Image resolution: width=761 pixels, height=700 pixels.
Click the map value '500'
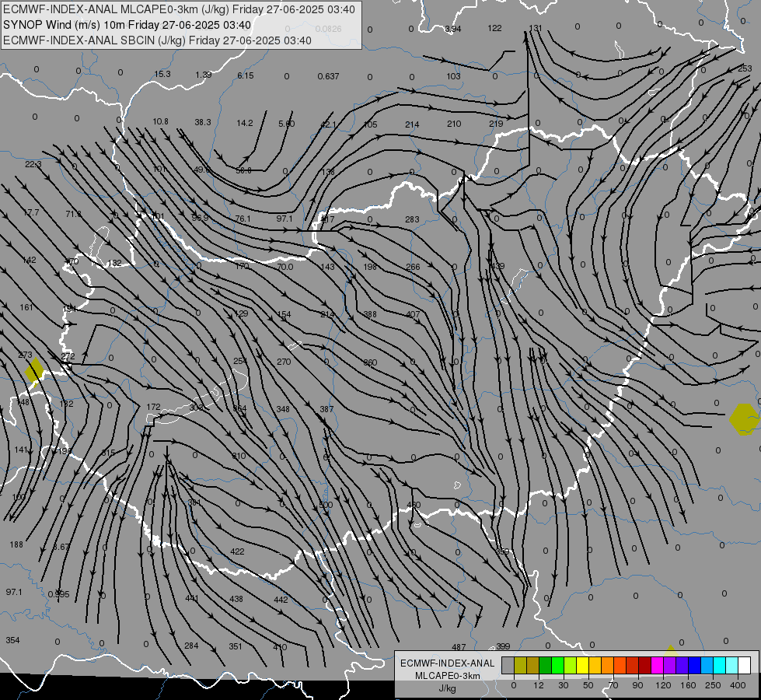[x=326, y=505]
